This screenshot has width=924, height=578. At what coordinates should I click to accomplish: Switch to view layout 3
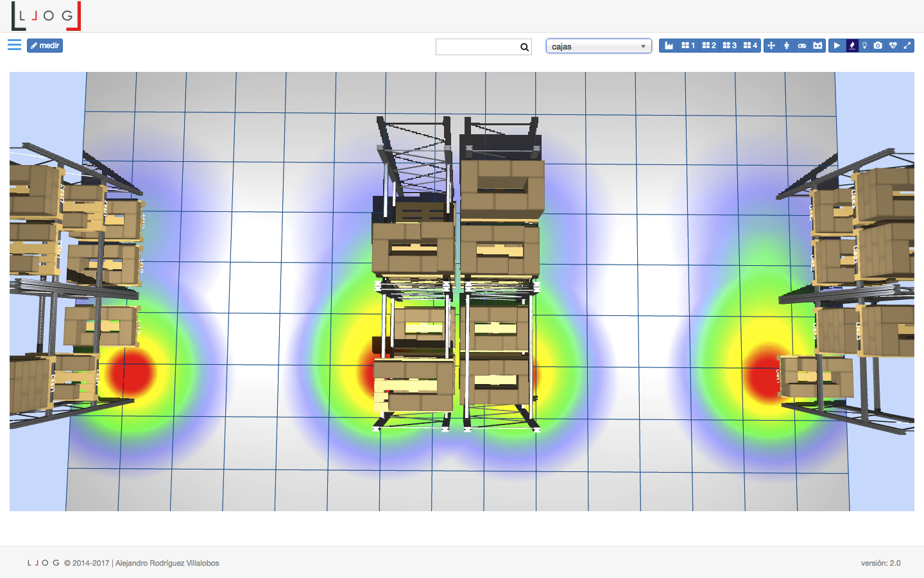pos(730,46)
